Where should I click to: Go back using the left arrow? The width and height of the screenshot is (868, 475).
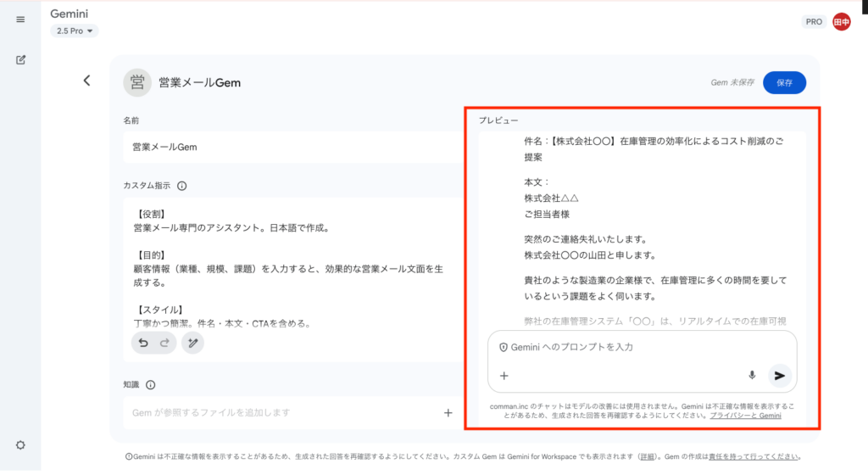(87, 81)
